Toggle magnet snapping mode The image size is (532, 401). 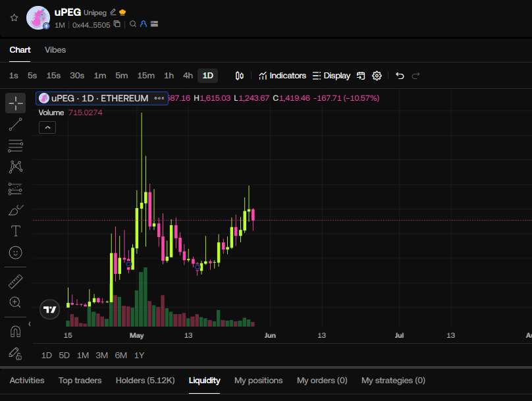pyautogui.click(x=16, y=331)
